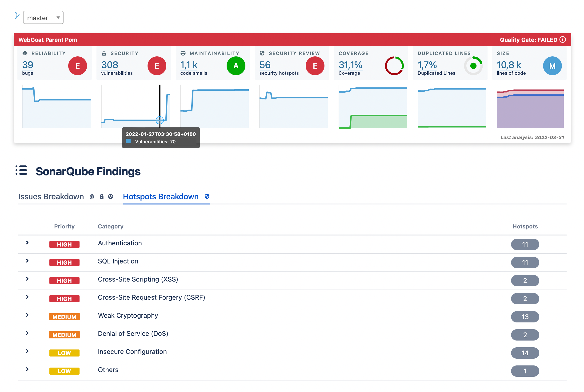Screen dimensions: 584x392
Task: Click the shield icon beside Hotspots Breakdown
Action: pos(207,196)
